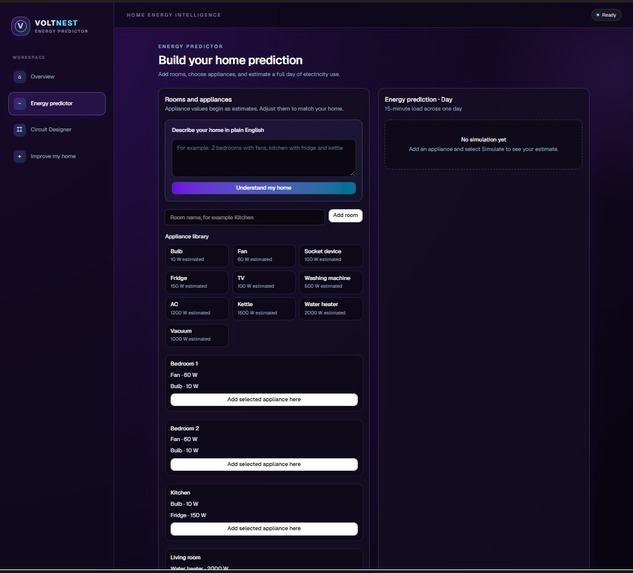
Task: Click Fridge - 150 W in Kitchen
Action: (188, 515)
